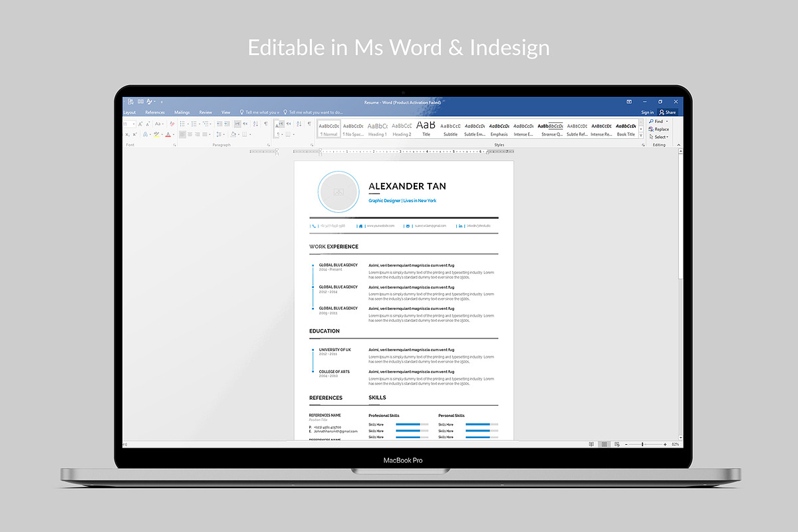This screenshot has width=798, height=532.
Task: Collapse the ribbon with the caret icon
Action: click(x=678, y=145)
